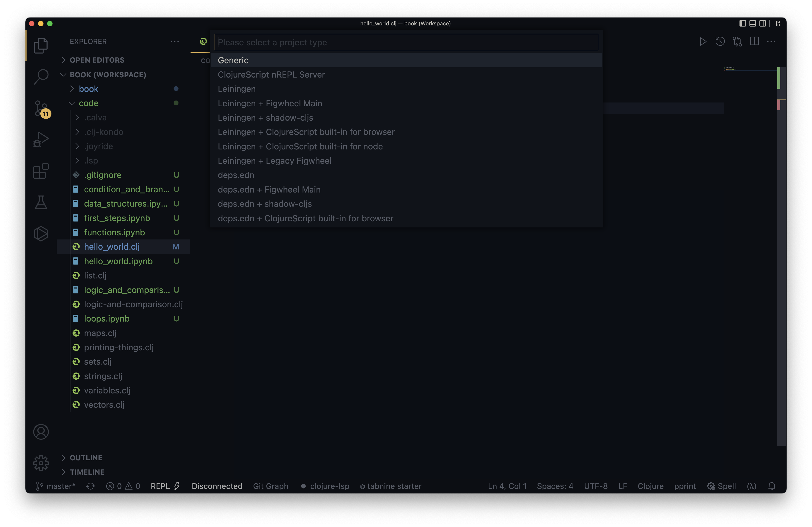Choose deps.edn + shadow-cljs option
The image size is (812, 527).
406,204
